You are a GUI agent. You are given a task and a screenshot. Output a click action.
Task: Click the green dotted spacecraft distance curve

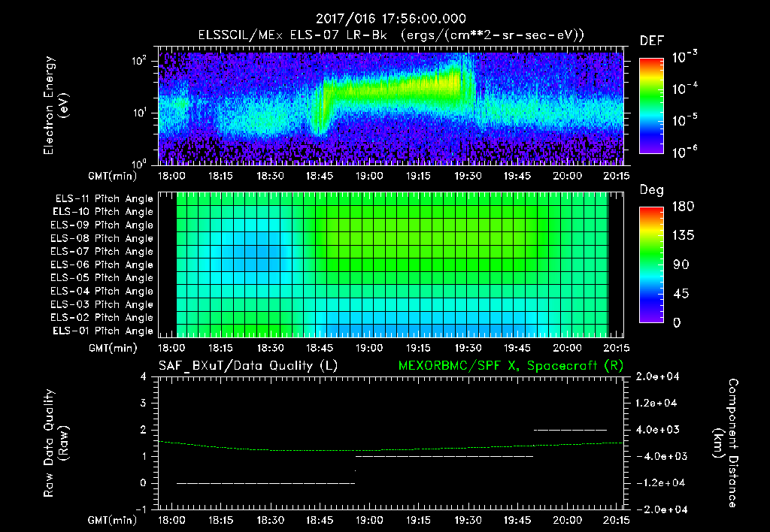[391, 449]
